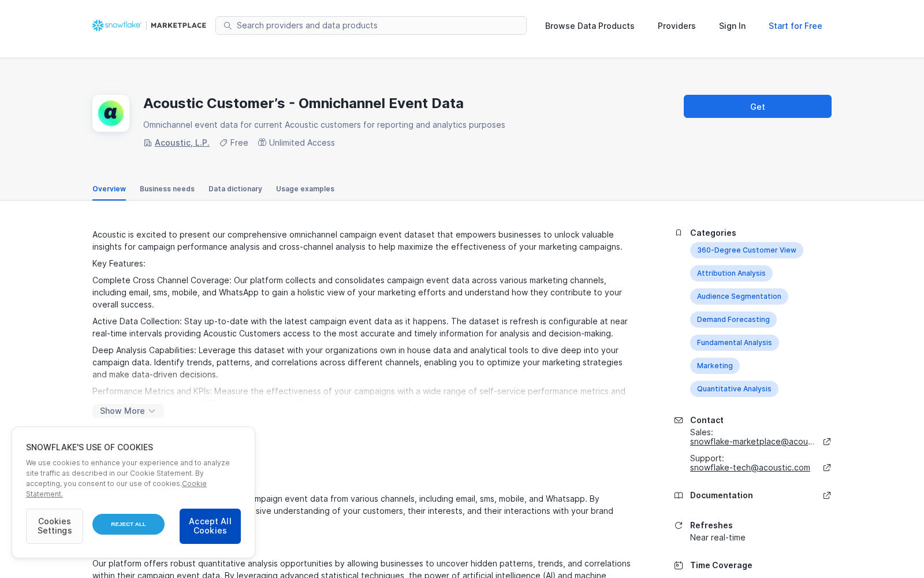
Task: Click the Free pricing label
Action: [x=239, y=143]
